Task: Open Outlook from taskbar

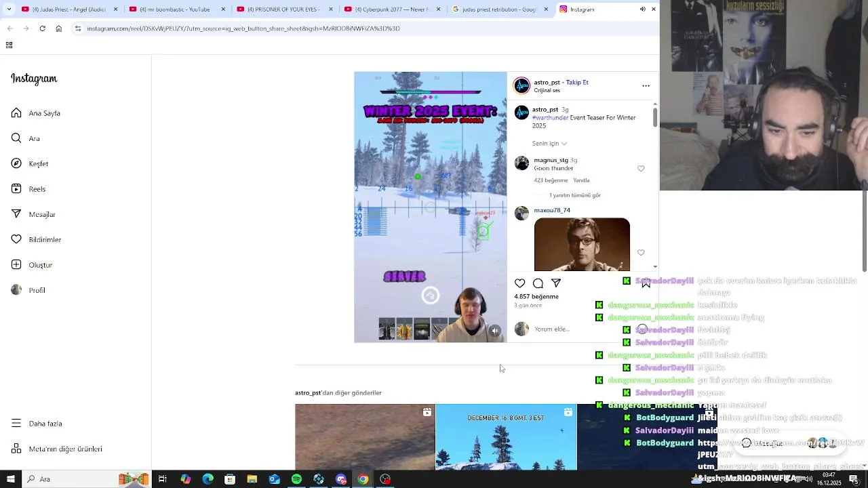Action: click(274, 479)
